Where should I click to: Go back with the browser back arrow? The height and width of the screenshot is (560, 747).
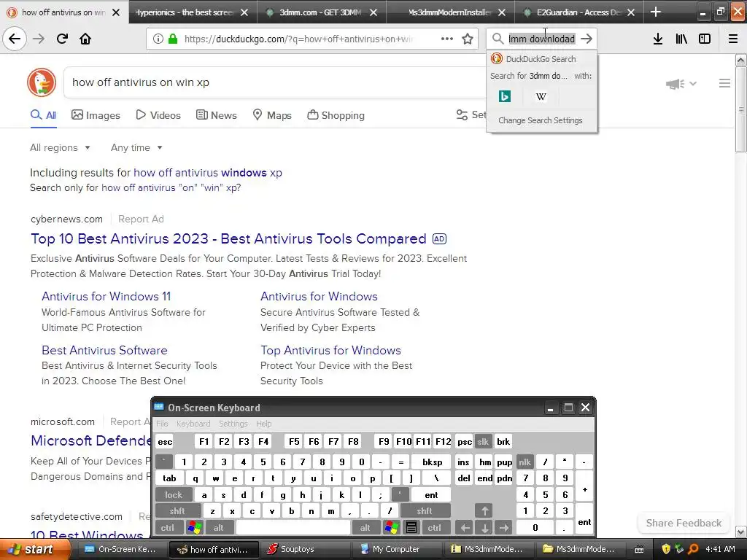[15, 39]
